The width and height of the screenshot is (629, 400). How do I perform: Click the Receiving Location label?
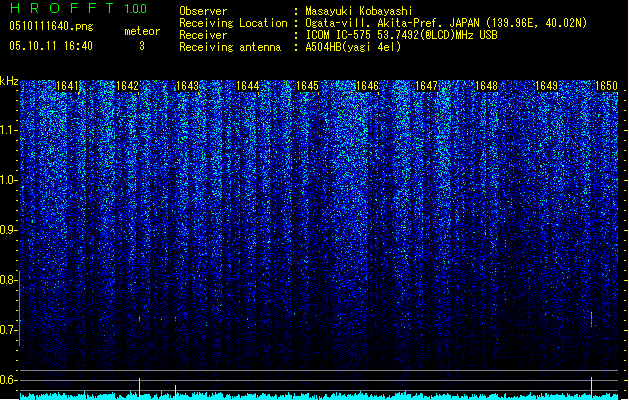tap(233, 23)
